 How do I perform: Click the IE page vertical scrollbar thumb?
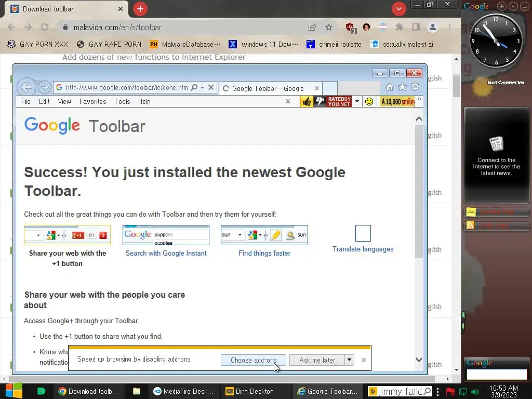pyautogui.click(x=419, y=192)
